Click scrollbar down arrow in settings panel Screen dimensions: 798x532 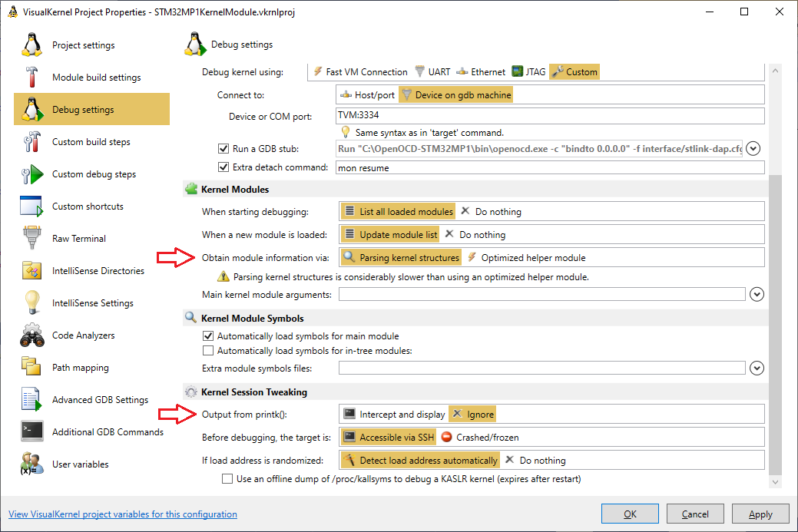point(775,481)
